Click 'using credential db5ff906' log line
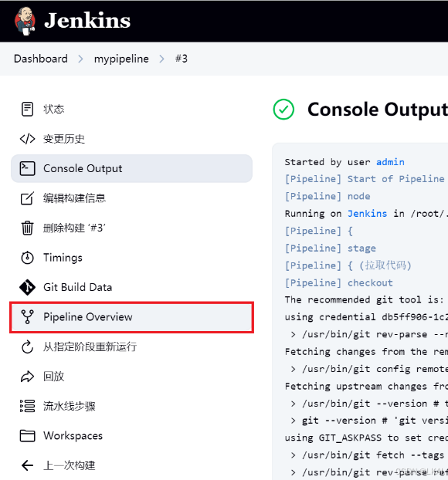The width and height of the screenshot is (448, 480). click(x=366, y=317)
